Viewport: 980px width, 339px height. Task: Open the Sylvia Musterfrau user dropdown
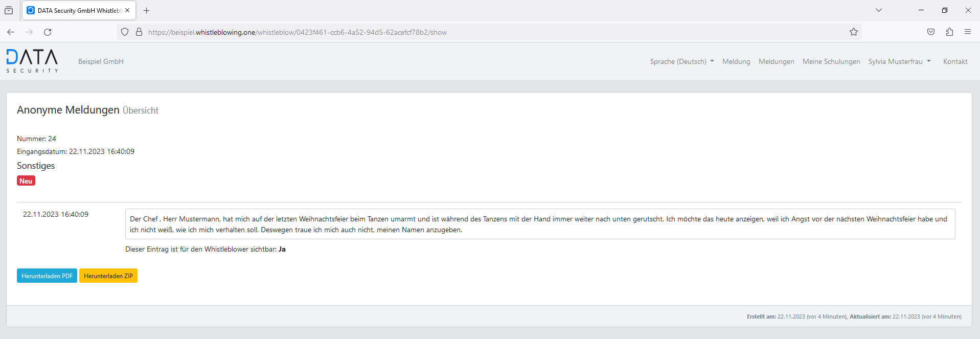coord(899,61)
